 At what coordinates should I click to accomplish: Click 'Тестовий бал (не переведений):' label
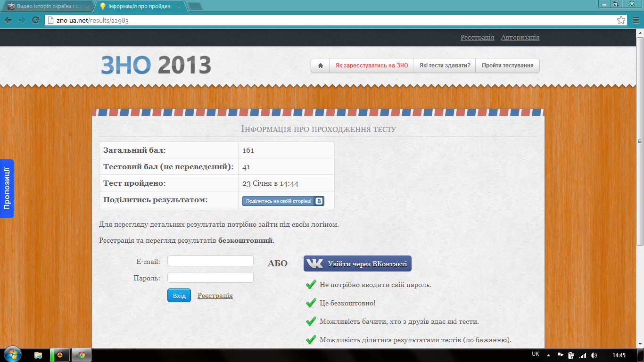pyautogui.click(x=169, y=167)
